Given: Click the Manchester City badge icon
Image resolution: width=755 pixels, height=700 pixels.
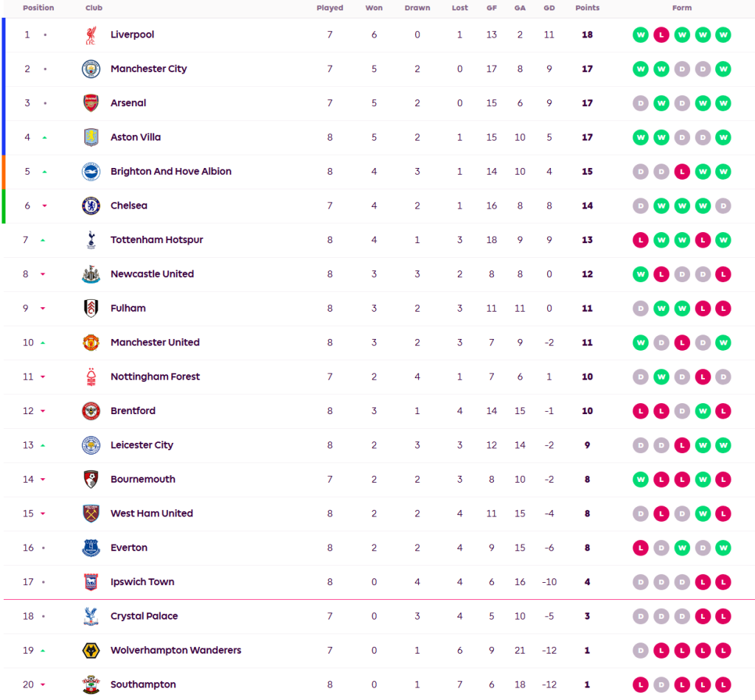Looking at the screenshot, I should click(91, 69).
